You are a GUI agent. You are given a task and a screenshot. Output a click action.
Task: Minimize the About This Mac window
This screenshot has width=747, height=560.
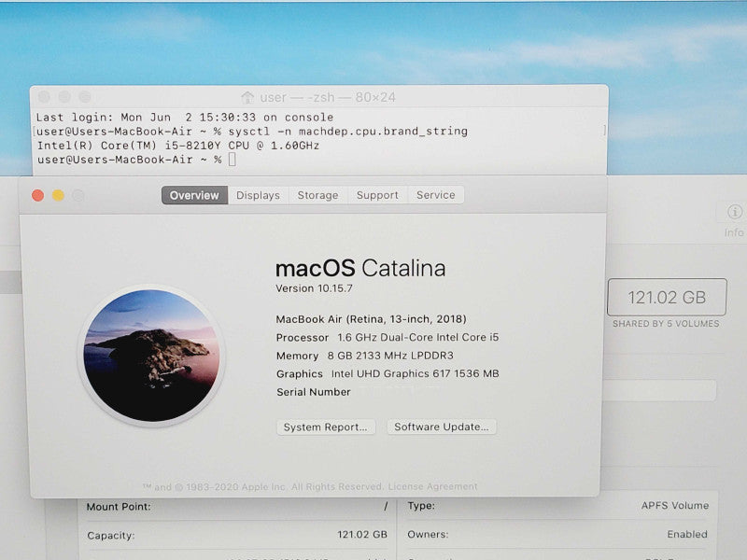click(x=58, y=195)
